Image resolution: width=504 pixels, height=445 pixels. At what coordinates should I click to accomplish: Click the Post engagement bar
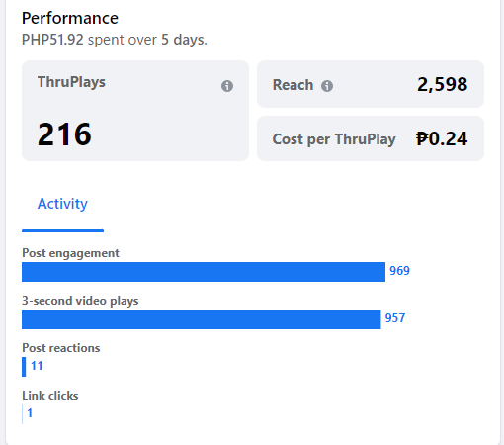[x=204, y=272]
